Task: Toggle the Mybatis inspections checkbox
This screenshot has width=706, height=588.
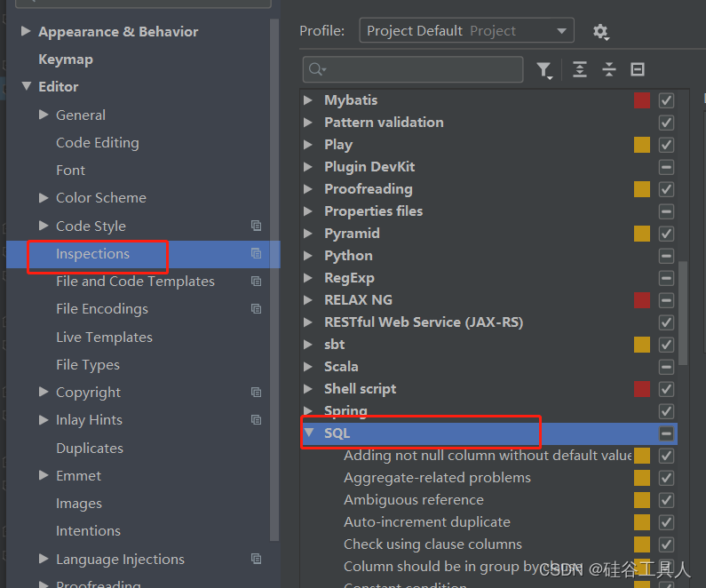Action: [666, 100]
